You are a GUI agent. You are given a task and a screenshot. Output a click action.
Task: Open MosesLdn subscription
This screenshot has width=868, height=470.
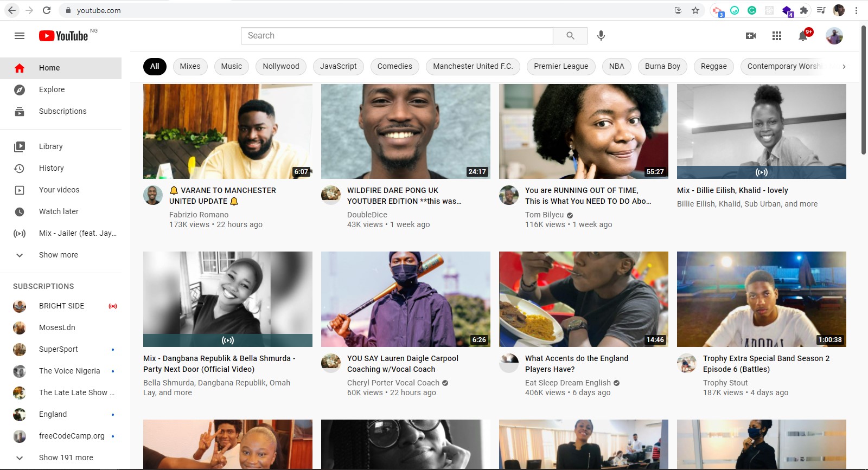tap(61, 327)
